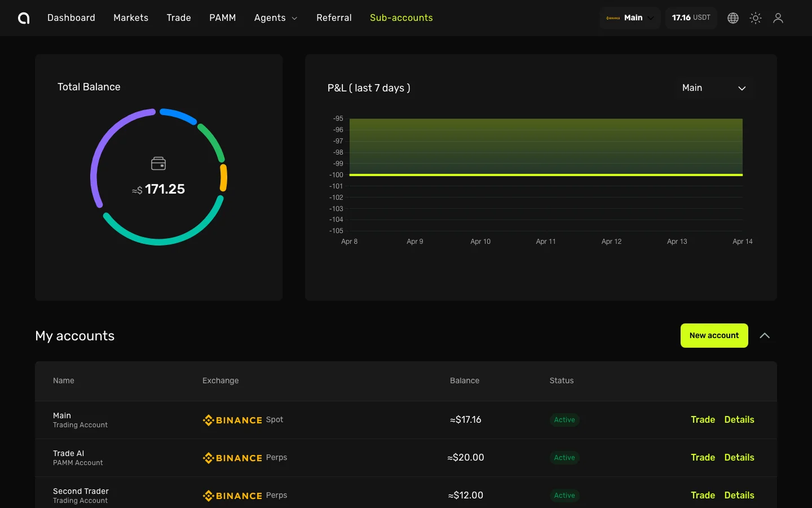
Task: Click the Binance logo in Main row
Action: click(232, 420)
